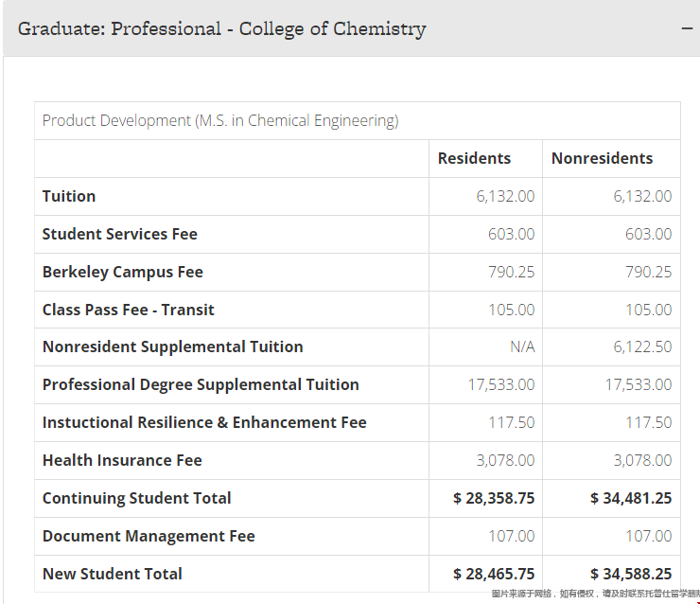Click the Continuing Student Total label
This screenshot has height=604, width=700.
pos(136,498)
